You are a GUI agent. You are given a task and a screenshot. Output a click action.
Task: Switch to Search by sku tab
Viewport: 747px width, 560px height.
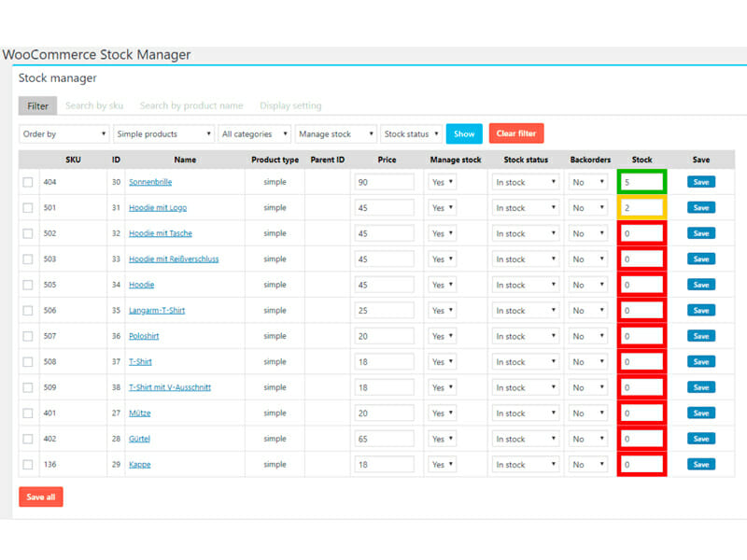pyautogui.click(x=94, y=105)
